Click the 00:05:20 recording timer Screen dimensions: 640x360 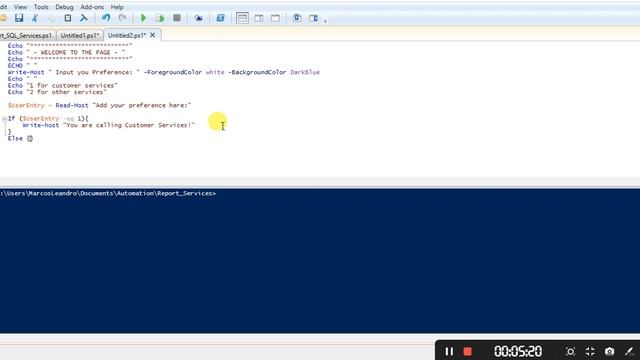pyautogui.click(x=518, y=351)
